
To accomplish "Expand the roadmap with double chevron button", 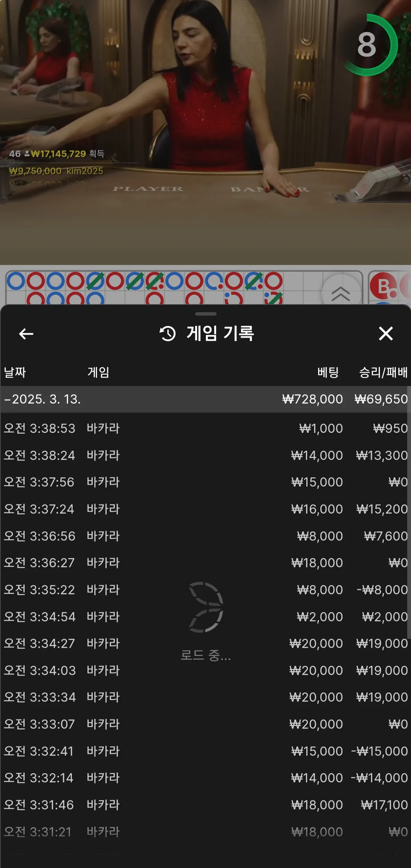I will (341, 293).
